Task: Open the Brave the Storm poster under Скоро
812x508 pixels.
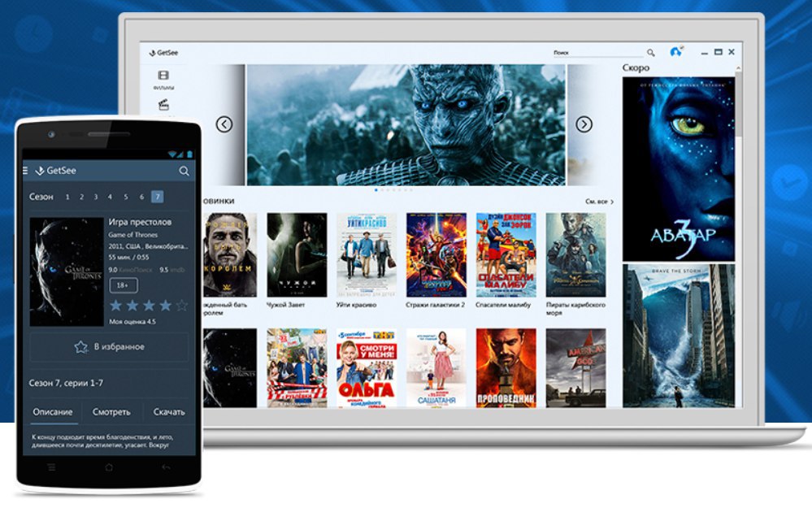Action: (679, 336)
